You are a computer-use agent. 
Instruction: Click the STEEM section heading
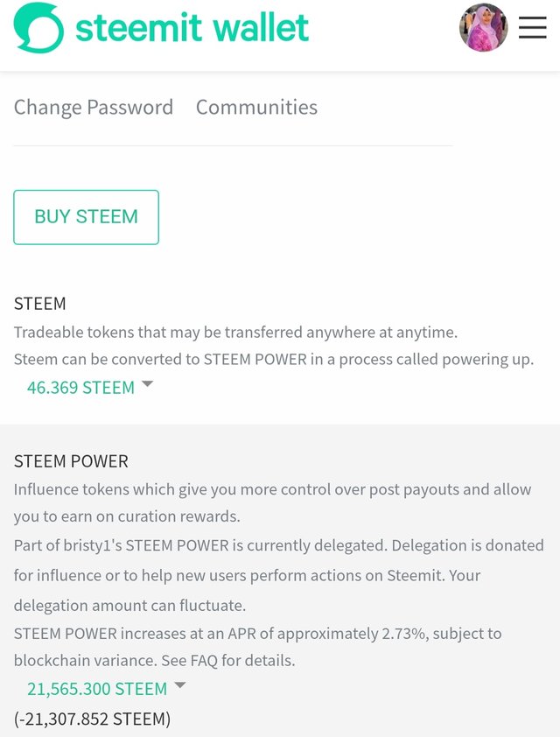point(40,304)
